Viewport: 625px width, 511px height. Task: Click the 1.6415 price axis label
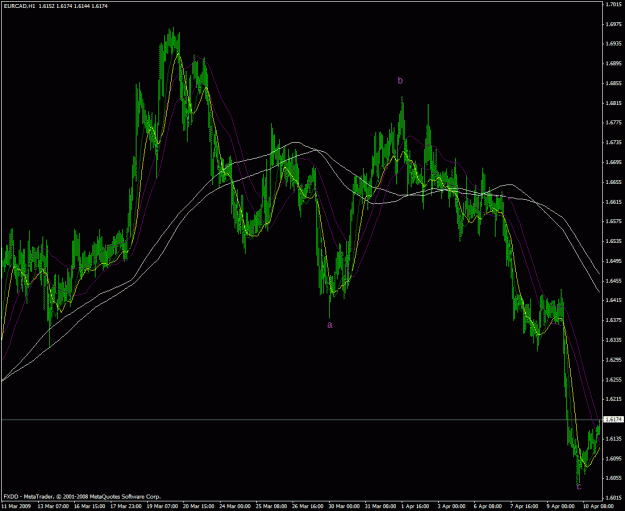click(614, 300)
